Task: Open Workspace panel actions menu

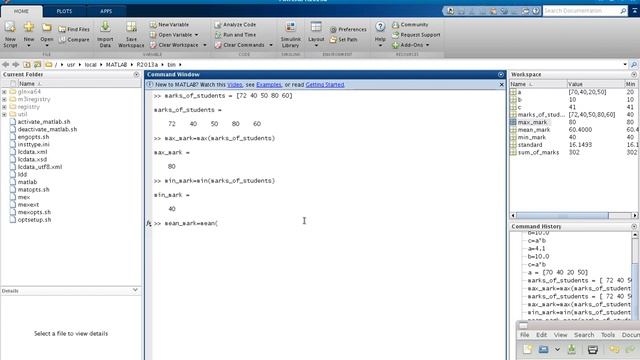Action: pos(634,75)
